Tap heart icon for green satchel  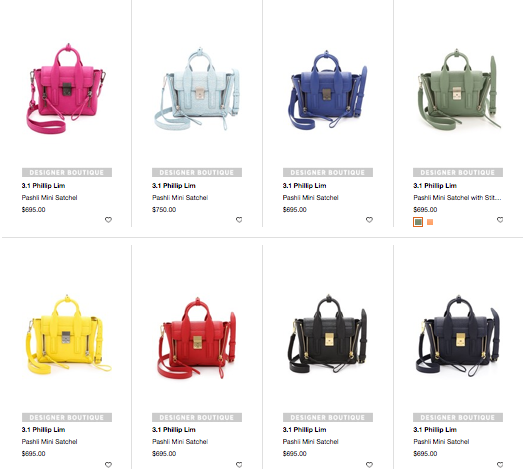click(x=500, y=220)
